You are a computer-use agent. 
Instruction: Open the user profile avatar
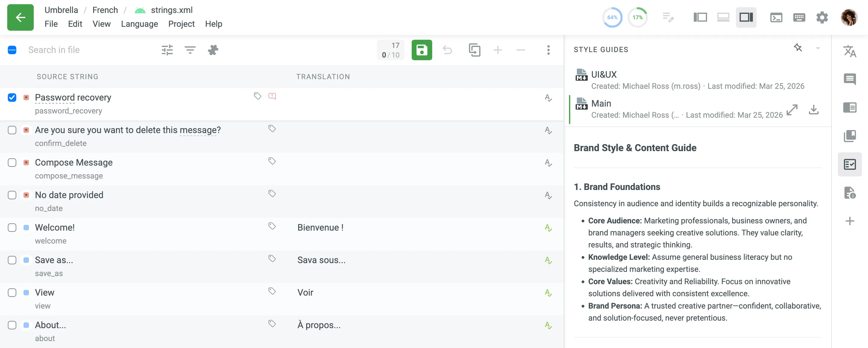coord(848,17)
